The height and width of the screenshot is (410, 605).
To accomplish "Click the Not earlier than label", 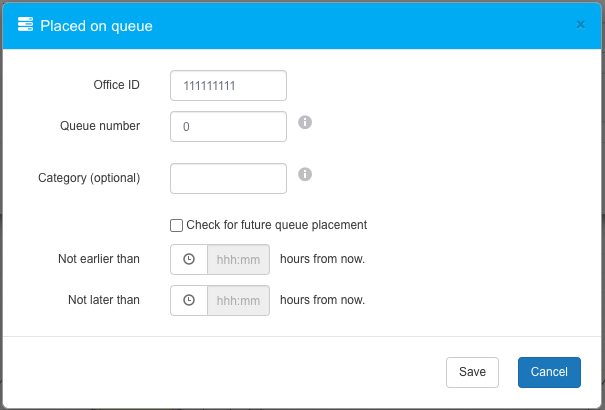I will [99, 259].
